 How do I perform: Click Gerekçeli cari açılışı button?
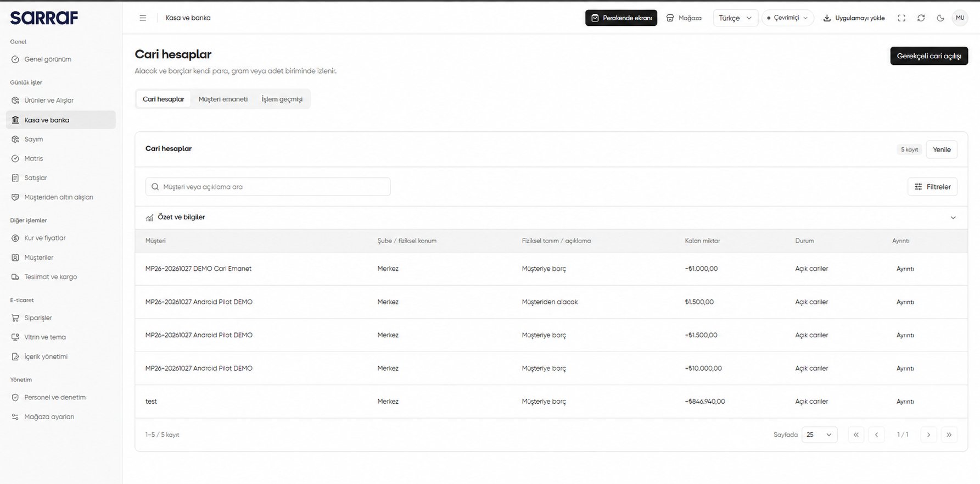pyautogui.click(x=929, y=56)
